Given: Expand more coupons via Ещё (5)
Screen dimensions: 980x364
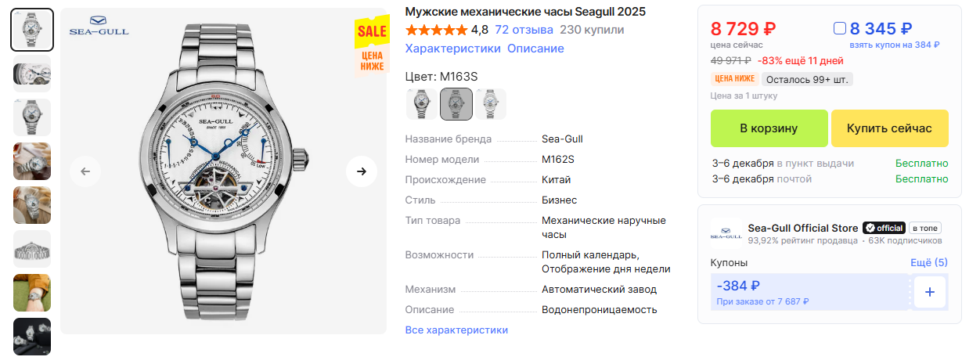Looking at the screenshot, I should 929,262.
